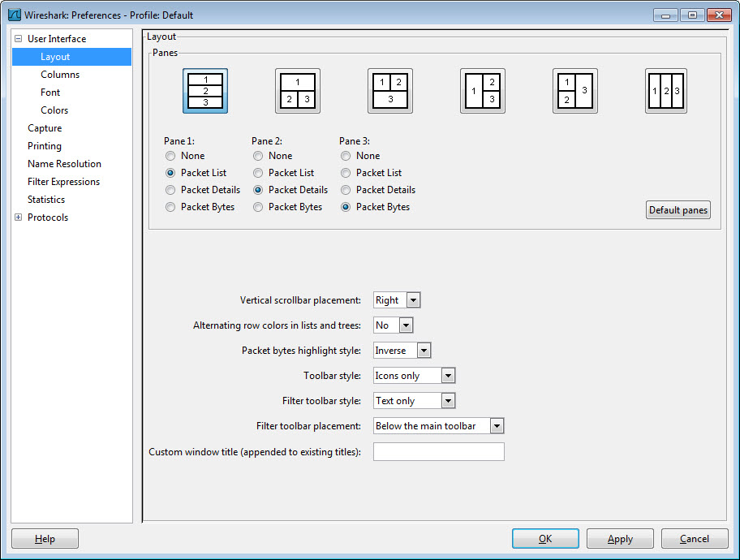Set Pane 3 to Packet Details
This screenshot has width=740, height=560.
[x=346, y=190]
